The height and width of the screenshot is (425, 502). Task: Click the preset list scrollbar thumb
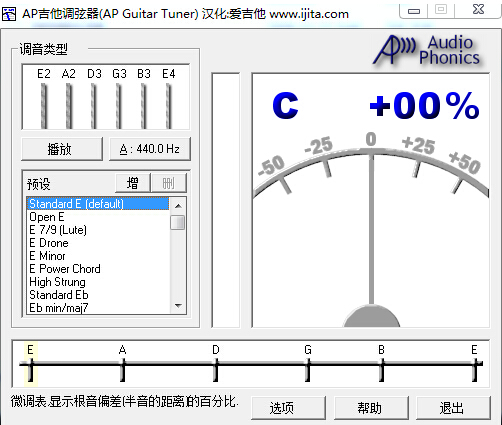(178, 222)
